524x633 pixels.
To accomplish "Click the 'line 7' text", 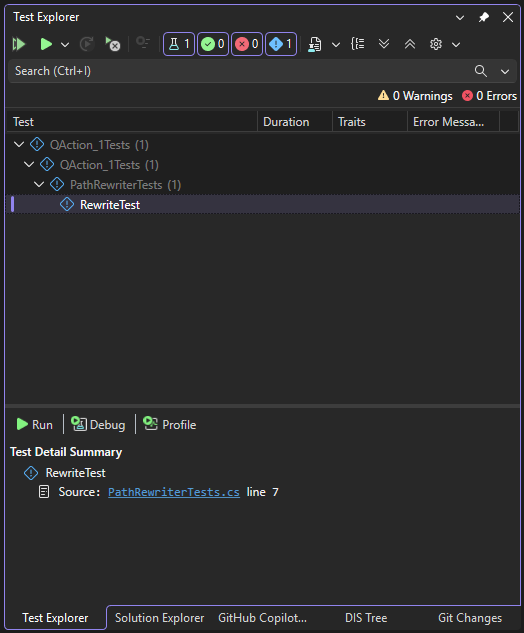I will pos(262,492).
